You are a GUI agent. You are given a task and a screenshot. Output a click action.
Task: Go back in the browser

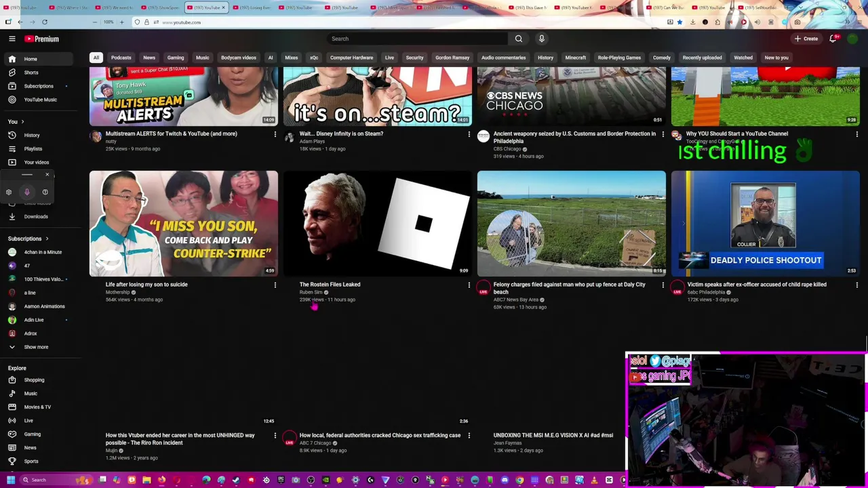(x=20, y=22)
